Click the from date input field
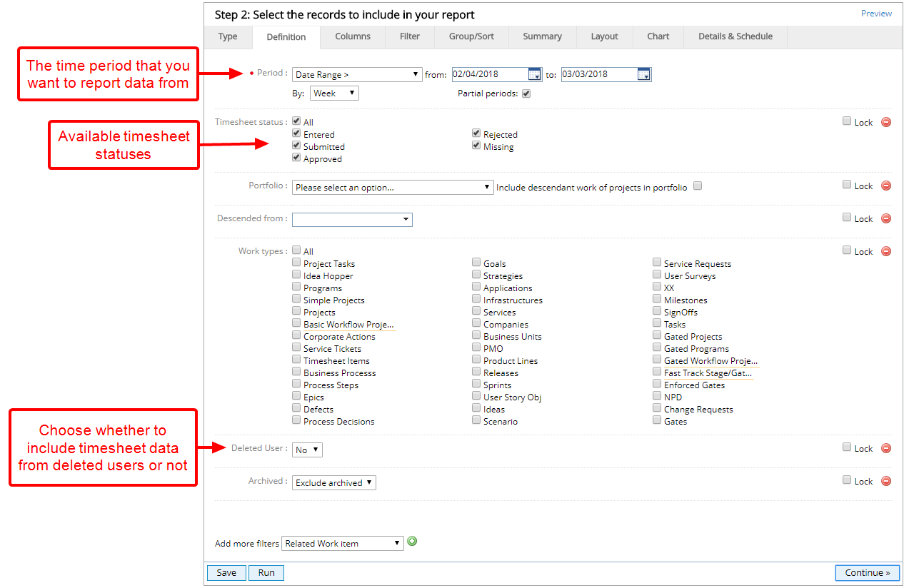Viewport: 909px width, 588px height. 490,74
